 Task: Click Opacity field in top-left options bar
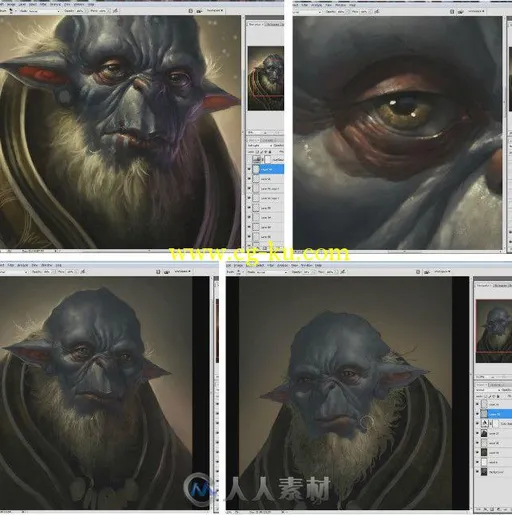point(80,11)
